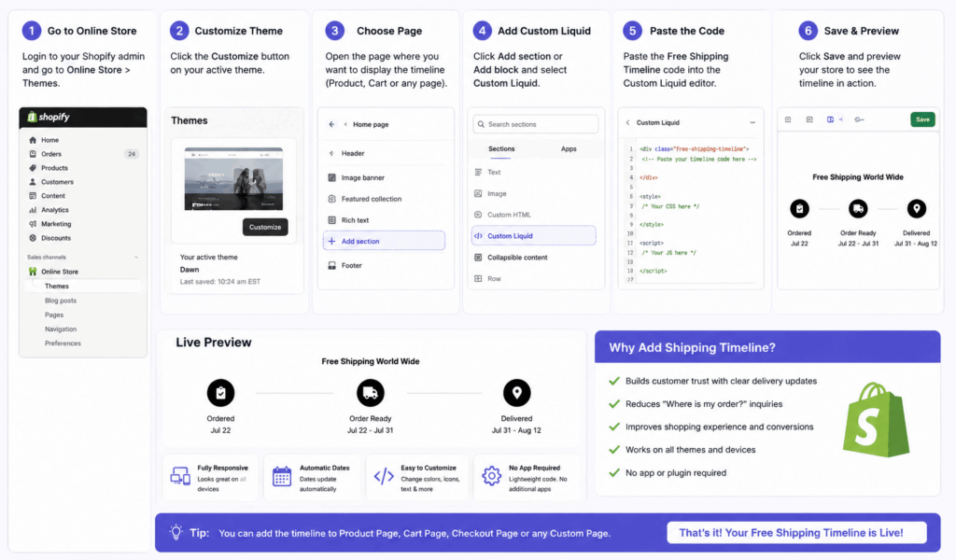Click Add section in the page editor
The height and width of the screenshot is (560, 956).
(384, 242)
